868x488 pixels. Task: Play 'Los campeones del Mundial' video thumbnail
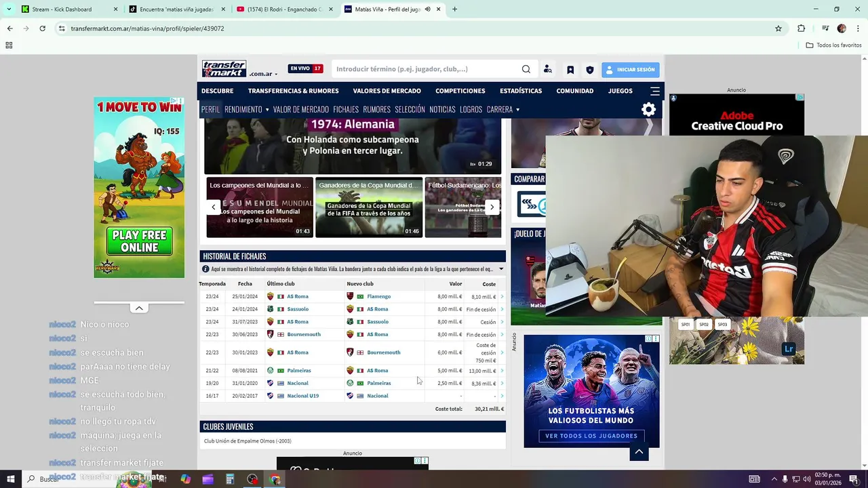259,207
